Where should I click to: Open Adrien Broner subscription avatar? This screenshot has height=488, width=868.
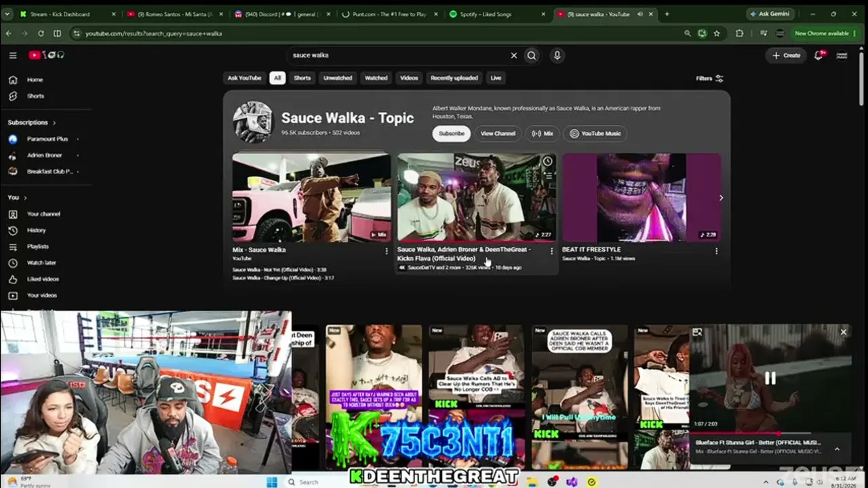(x=13, y=155)
